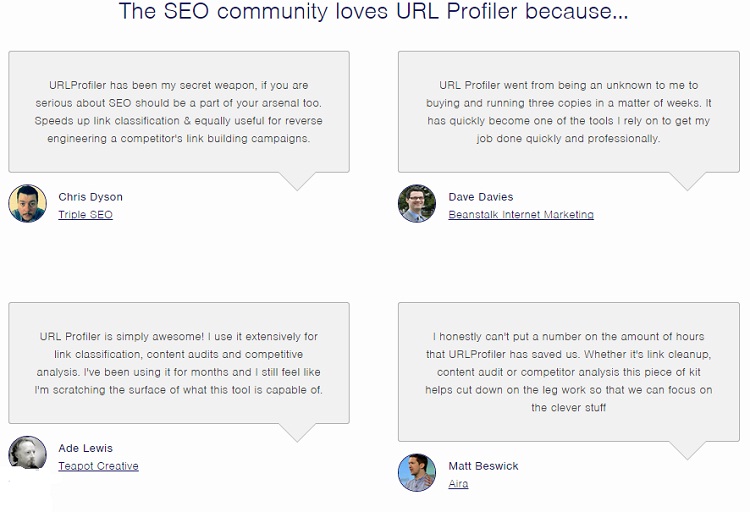Image resolution: width=750 pixels, height=512 pixels.
Task: Click the 'amount of hours' testimonial box
Action: pyautogui.click(x=569, y=372)
